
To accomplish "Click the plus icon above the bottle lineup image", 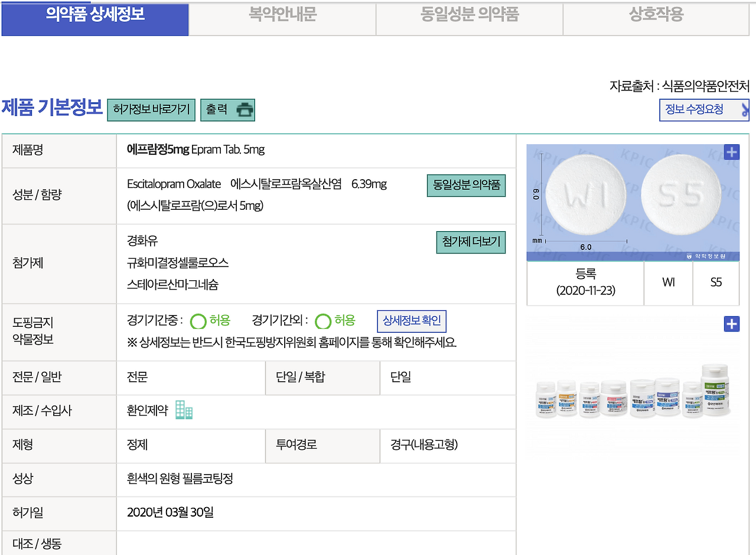I will 731,324.
